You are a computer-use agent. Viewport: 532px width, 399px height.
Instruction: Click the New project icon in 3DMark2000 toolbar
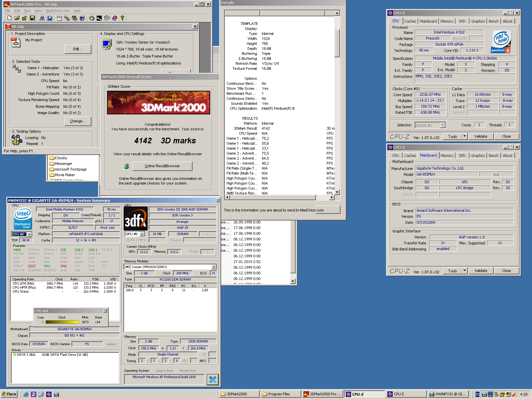[x=9, y=18]
